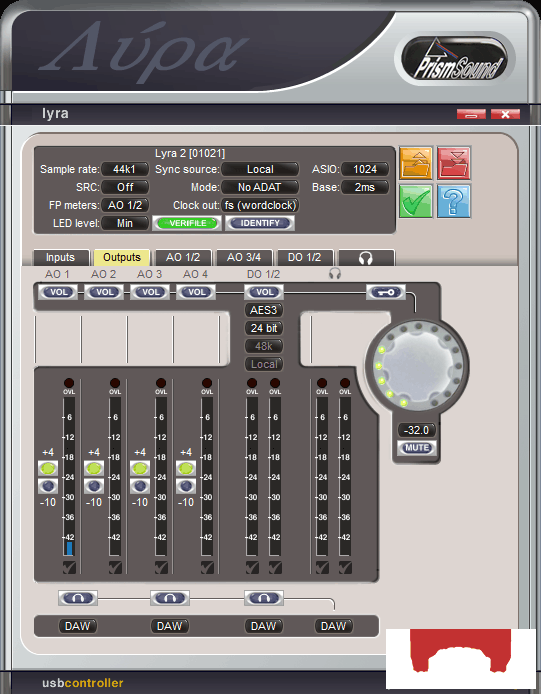
Task: Select -10 level for AO 4
Action: click(186, 486)
